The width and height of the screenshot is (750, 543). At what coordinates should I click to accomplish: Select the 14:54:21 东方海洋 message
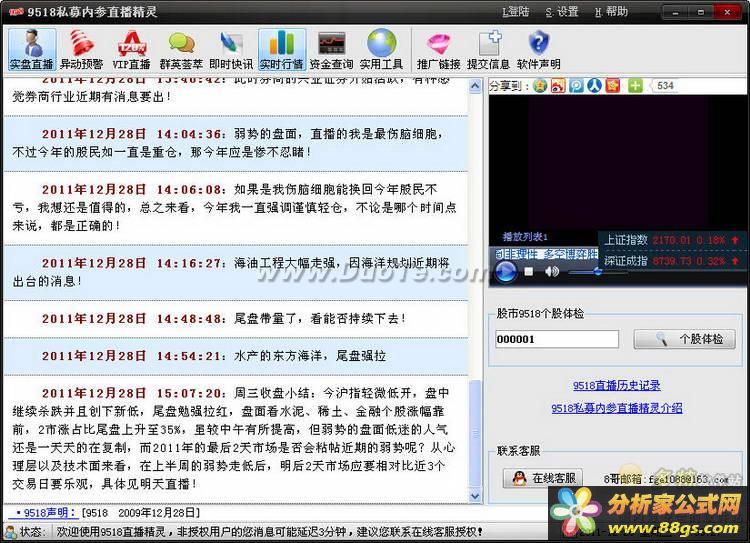coord(235,356)
